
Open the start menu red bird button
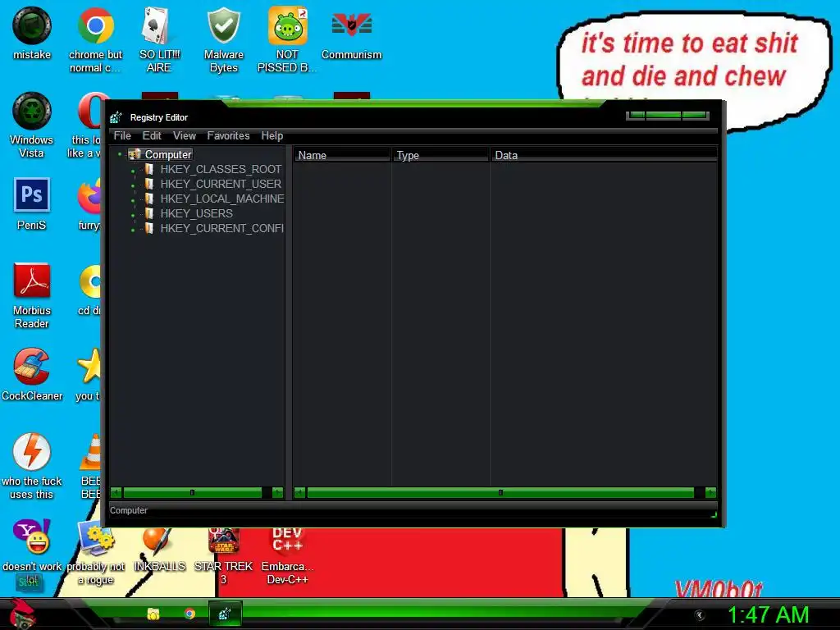pyautogui.click(x=21, y=614)
